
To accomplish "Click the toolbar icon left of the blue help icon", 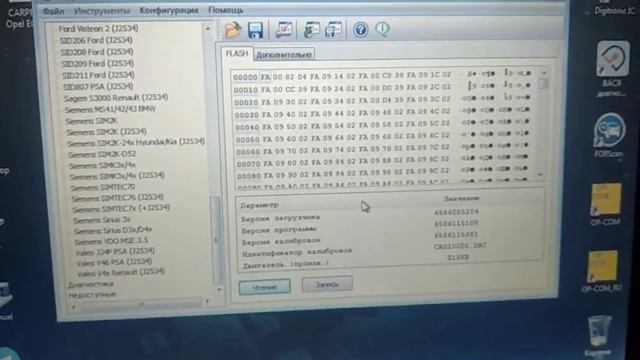I will coord(334,30).
